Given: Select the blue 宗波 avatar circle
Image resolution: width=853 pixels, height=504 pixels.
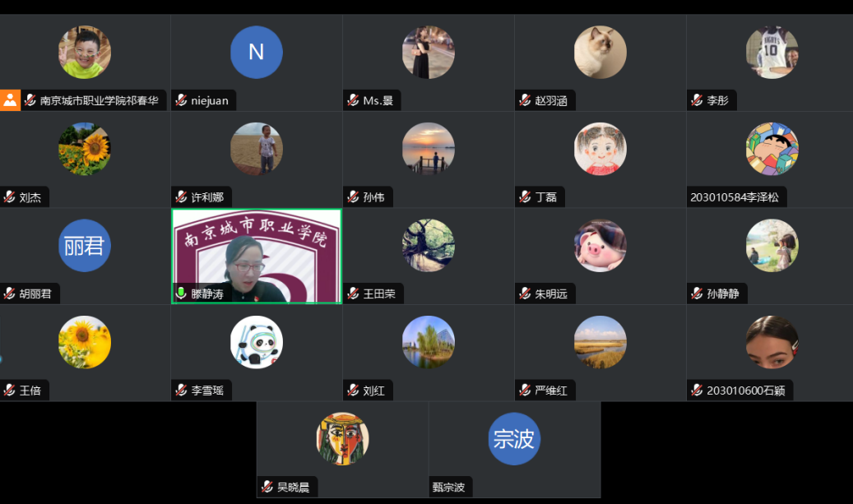Looking at the screenshot, I should point(514,439).
